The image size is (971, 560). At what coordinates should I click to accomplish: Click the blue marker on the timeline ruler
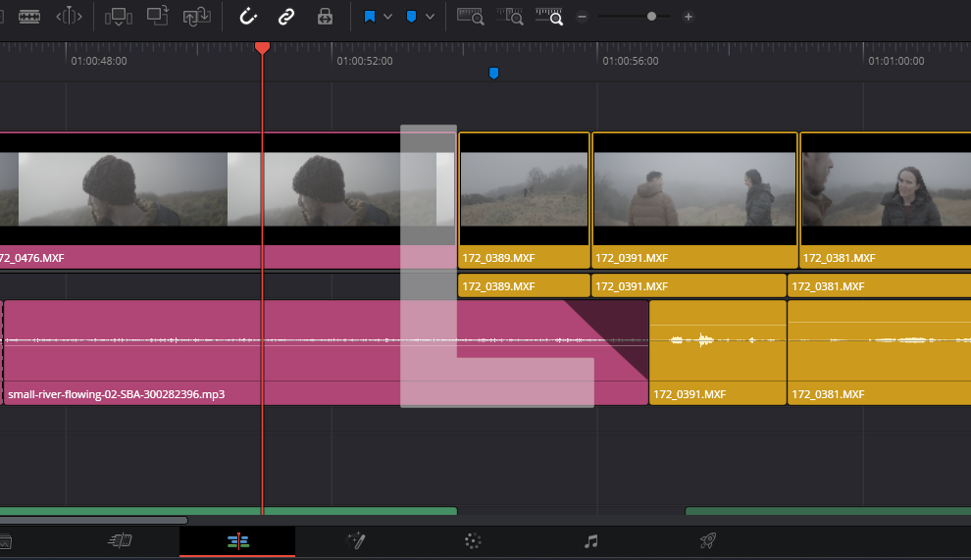tap(493, 74)
